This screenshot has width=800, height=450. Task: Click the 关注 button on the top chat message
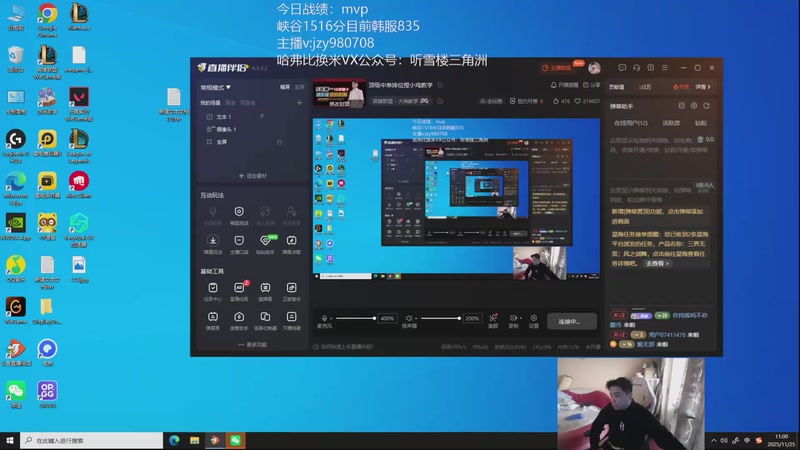(619, 315)
